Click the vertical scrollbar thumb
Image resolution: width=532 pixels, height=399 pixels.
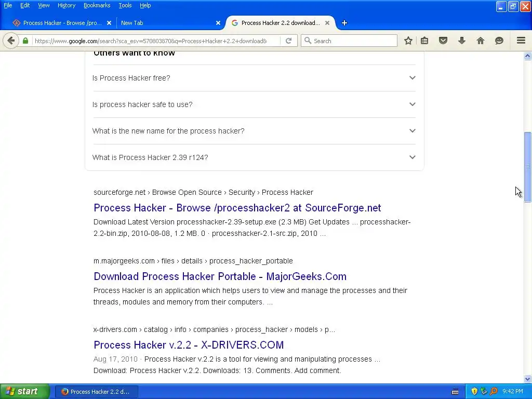click(x=528, y=167)
